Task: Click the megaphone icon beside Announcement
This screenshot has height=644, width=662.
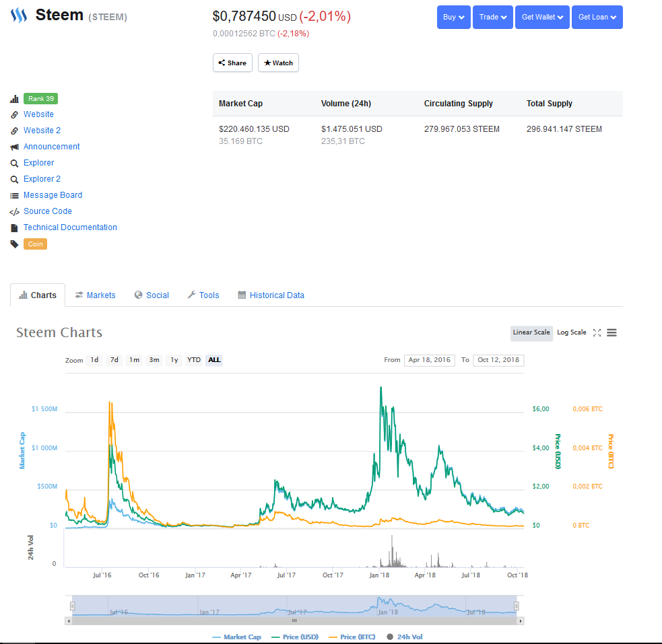Action: pyautogui.click(x=14, y=147)
